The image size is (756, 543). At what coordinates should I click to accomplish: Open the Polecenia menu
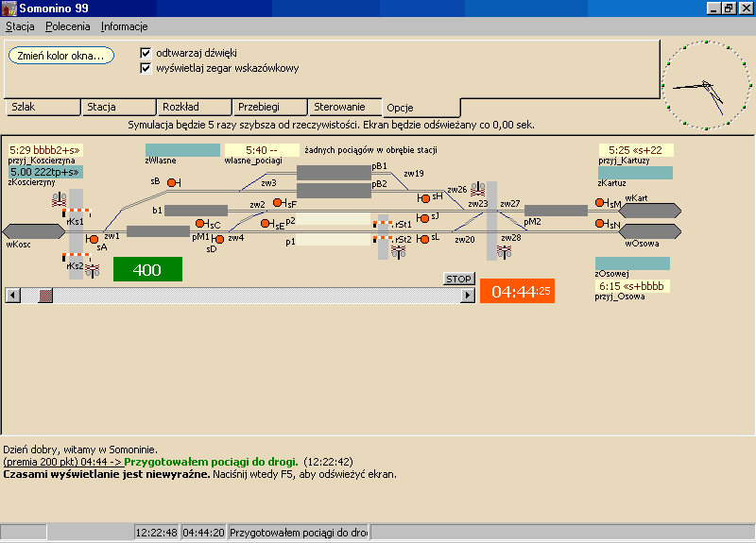pos(67,27)
